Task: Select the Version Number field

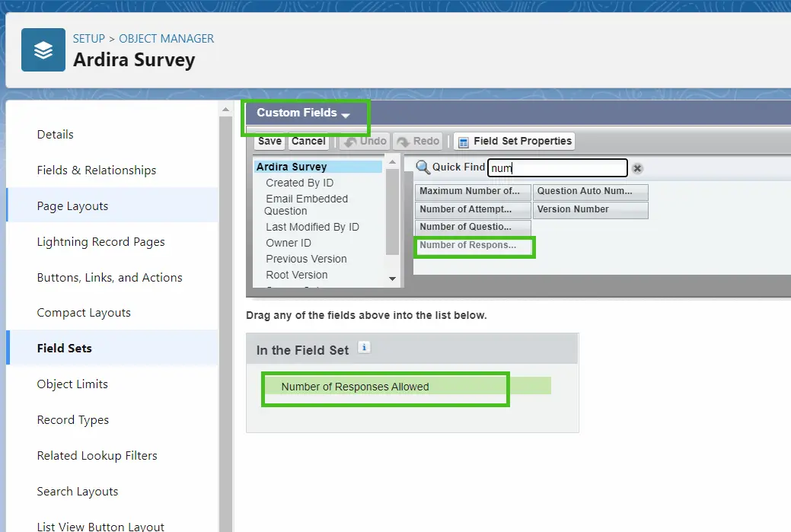Action: point(591,209)
